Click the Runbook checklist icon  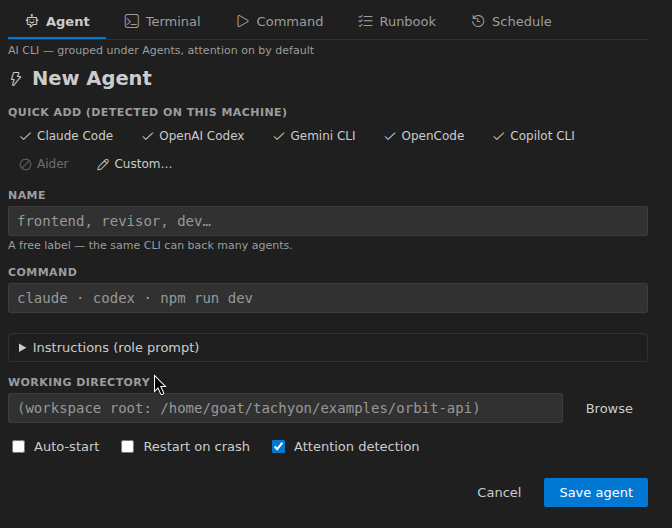click(x=365, y=21)
